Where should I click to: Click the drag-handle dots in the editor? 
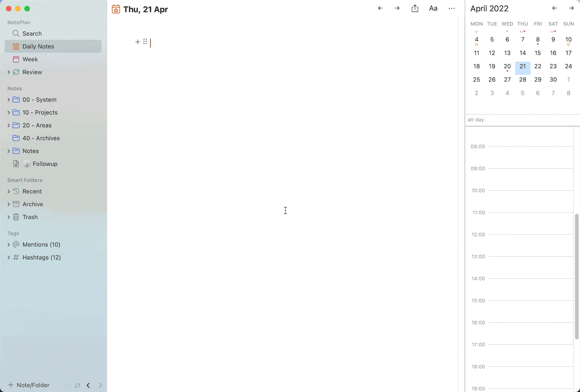click(x=145, y=42)
